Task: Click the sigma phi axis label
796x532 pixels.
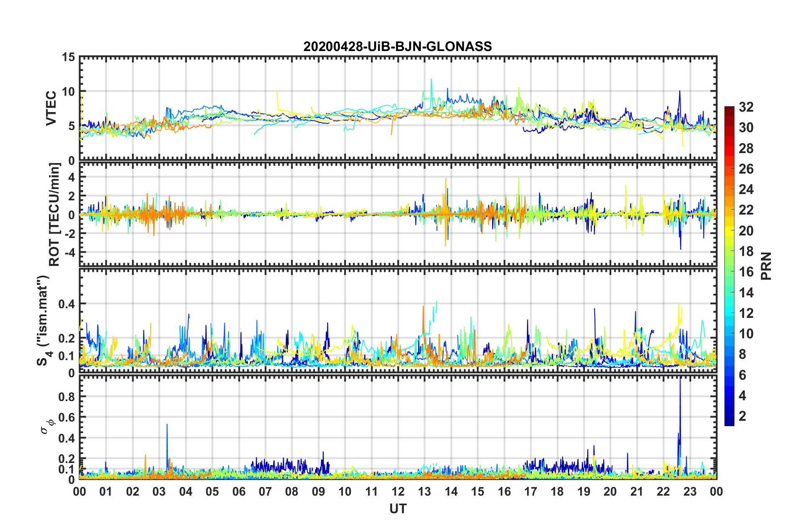Action: (47, 427)
